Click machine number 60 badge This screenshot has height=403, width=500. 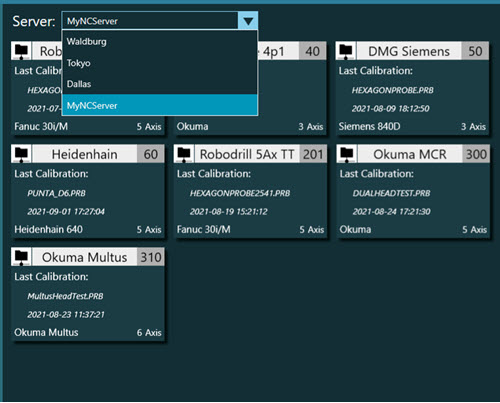pos(151,154)
